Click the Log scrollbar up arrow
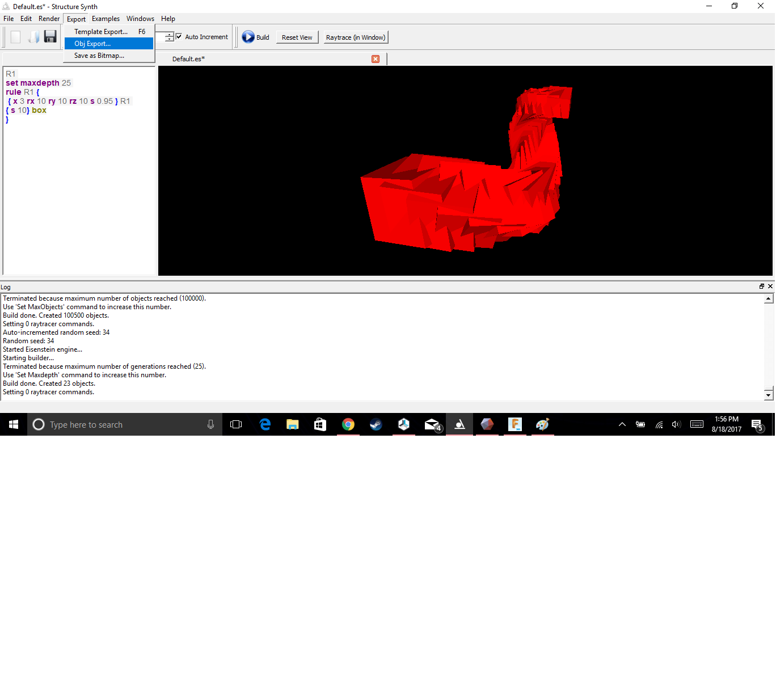Viewport: 776px width, 700px height. tap(769, 299)
